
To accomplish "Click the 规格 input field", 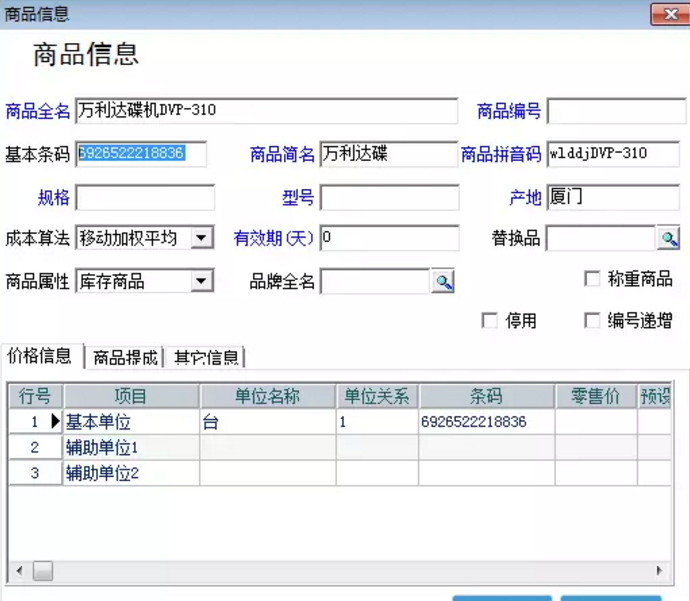I will (145, 197).
